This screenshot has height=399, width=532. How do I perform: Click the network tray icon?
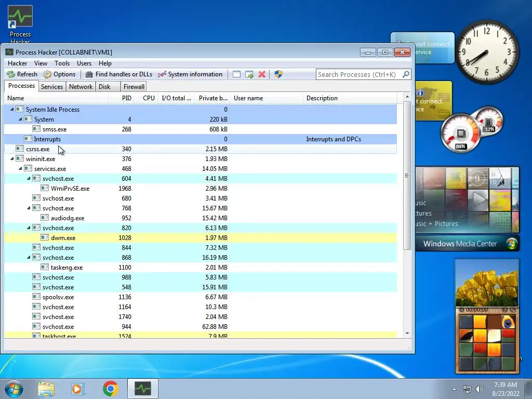point(467,389)
